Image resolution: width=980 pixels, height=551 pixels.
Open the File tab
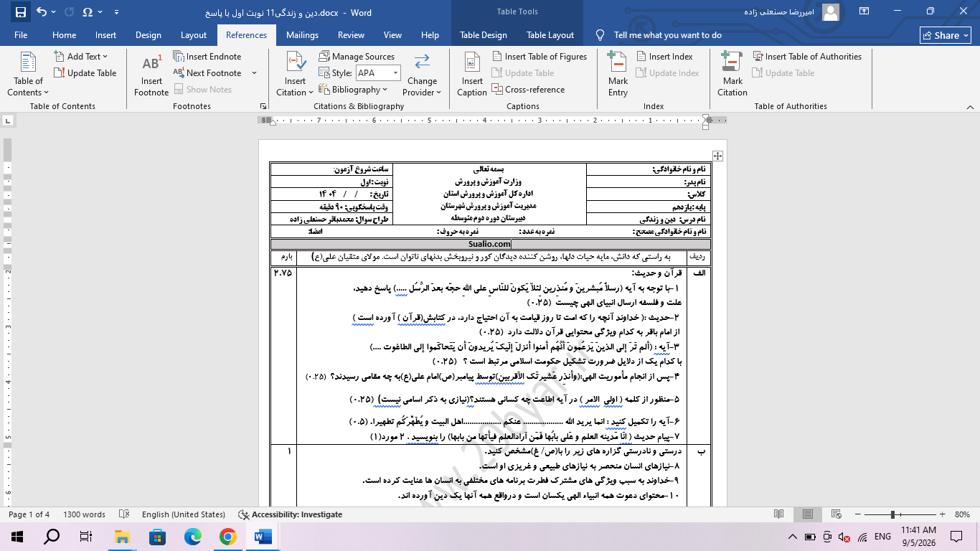click(21, 35)
